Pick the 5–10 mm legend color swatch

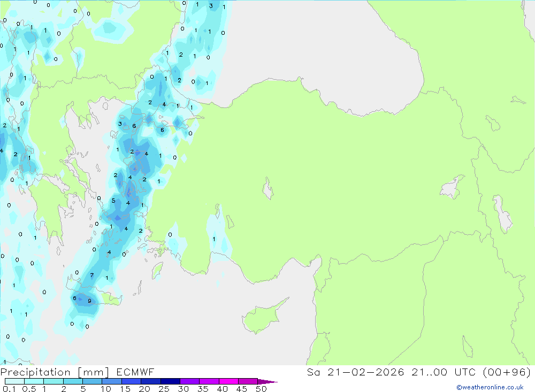(92, 381)
